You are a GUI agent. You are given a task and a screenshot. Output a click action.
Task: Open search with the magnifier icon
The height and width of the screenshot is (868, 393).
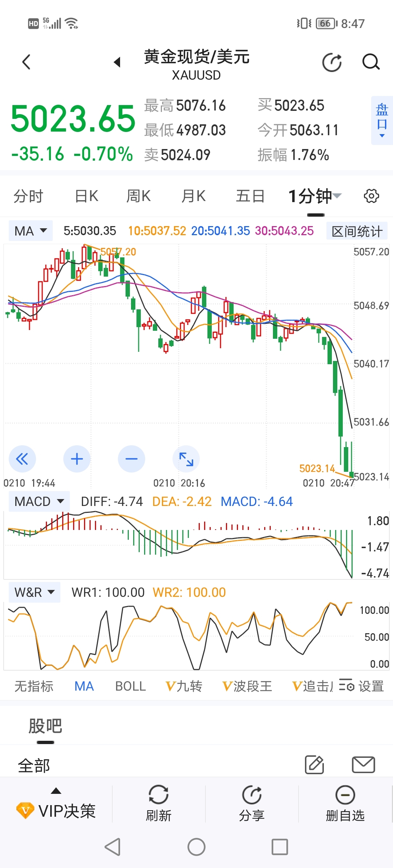371,62
